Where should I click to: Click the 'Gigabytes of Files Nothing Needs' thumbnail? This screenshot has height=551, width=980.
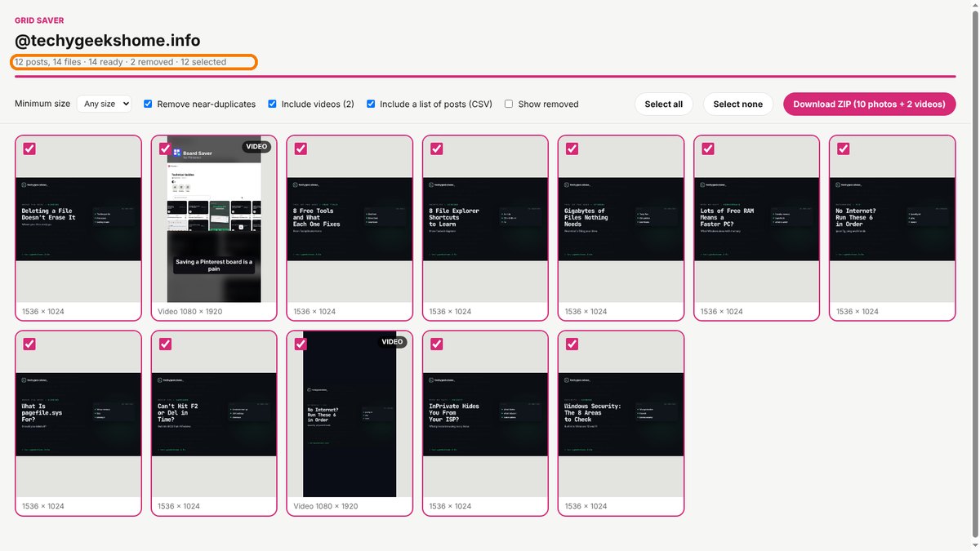(621, 219)
